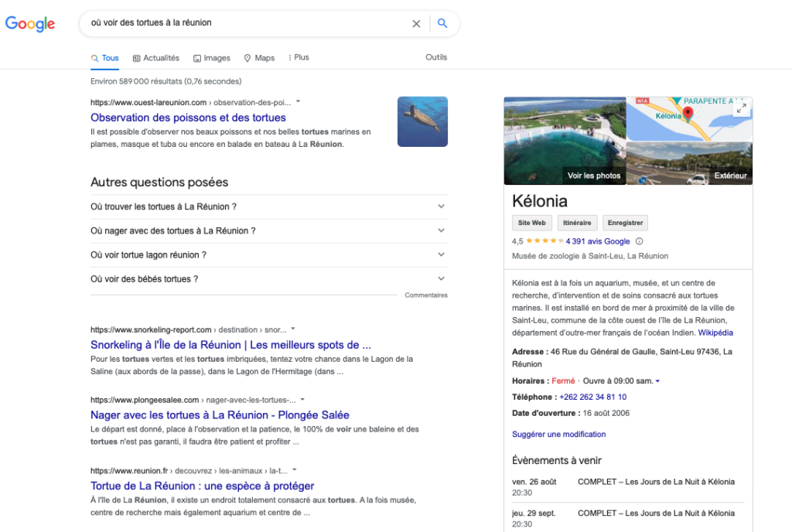The height and width of the screenshot is (532, 792).
Task: Open the 4 391 avis Google reviews link
Action: pos(598,241)
